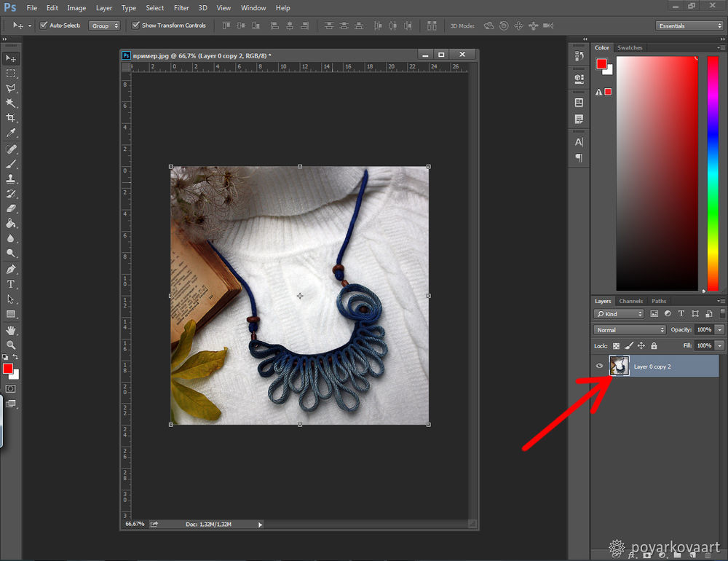The image size is (728, 561).
Task: Switch to the Swatches tab
Action: tap(630, 48)
